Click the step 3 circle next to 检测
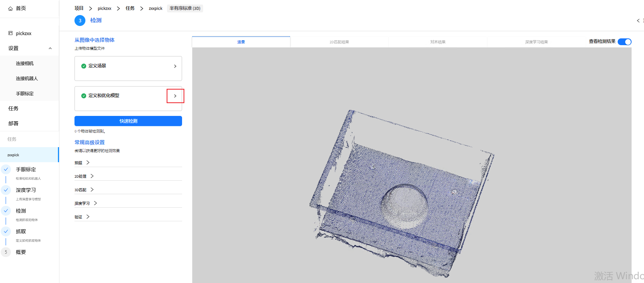 pyautogui.click(x=80, y=21)
